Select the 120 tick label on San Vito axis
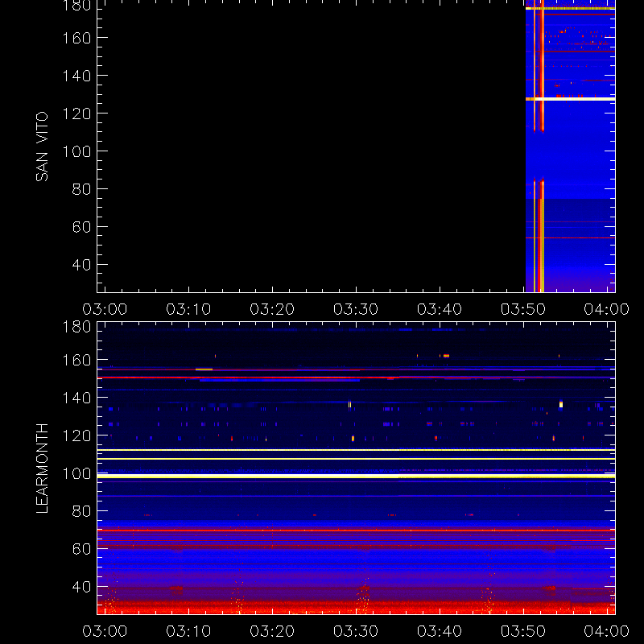644x644 pixels. pyautogui.click(x=76, y=114)
